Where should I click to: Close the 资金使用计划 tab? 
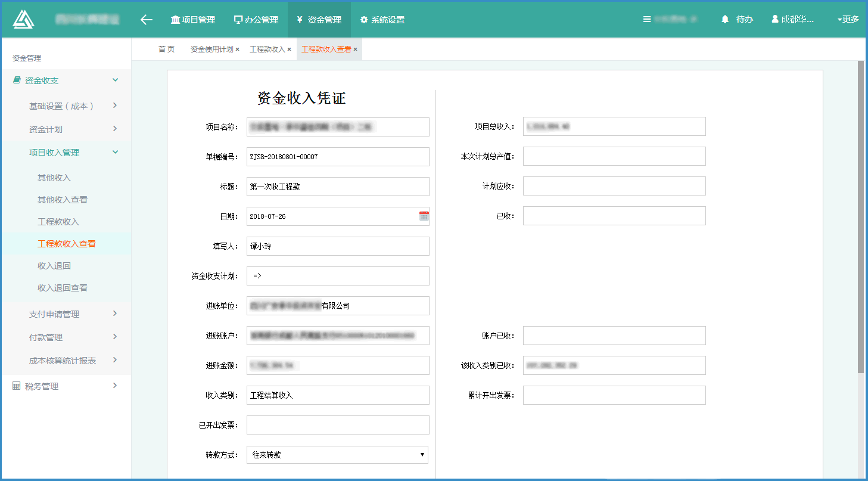(x=237, y=49)
